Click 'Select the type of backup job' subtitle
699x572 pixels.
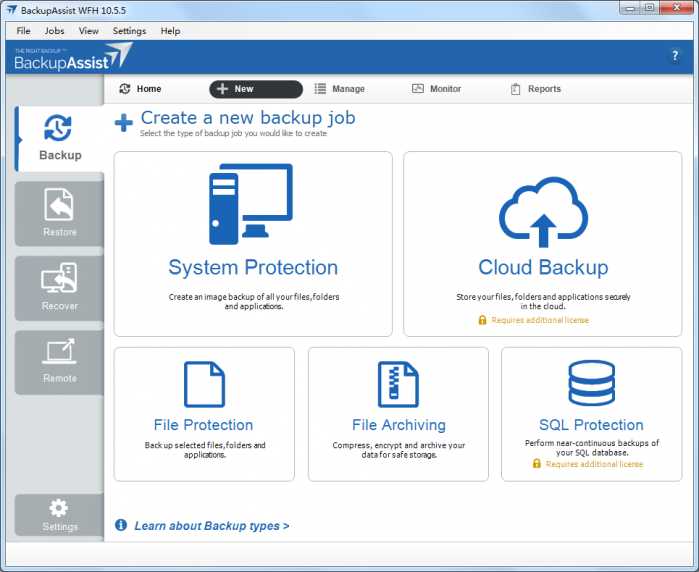233,133
